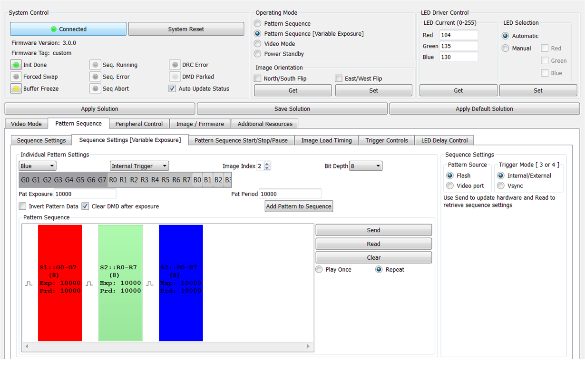Select Pattern Sequence operating mode
The width and height of the screenshot is (585, 392).
point(258,23)
